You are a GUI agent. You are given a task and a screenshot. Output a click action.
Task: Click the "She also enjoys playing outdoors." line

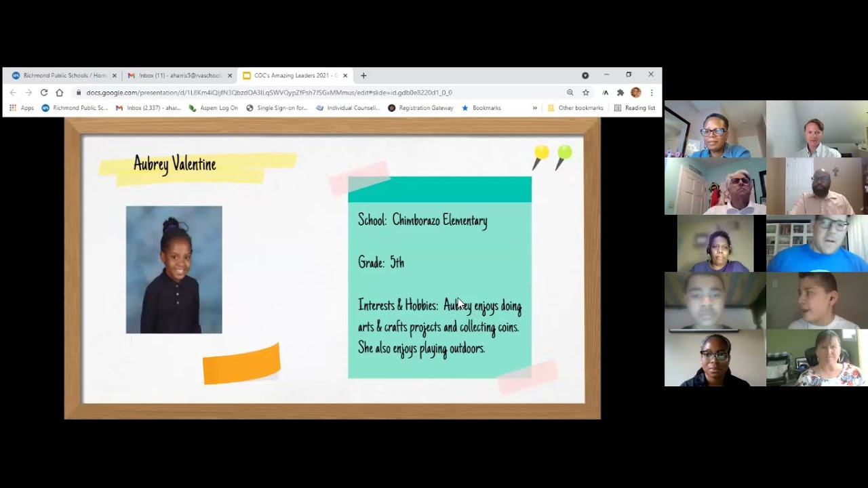click(x=422, y=348)
